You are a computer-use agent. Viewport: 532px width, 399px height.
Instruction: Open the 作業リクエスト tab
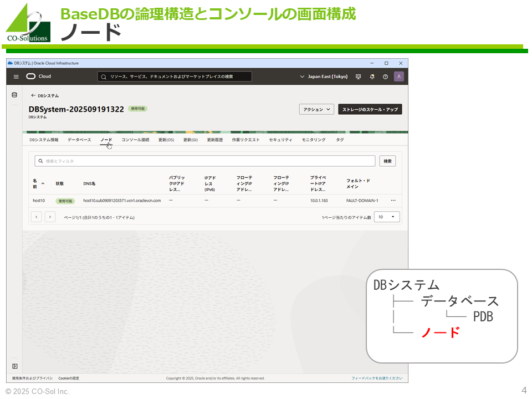coord(245,140)
